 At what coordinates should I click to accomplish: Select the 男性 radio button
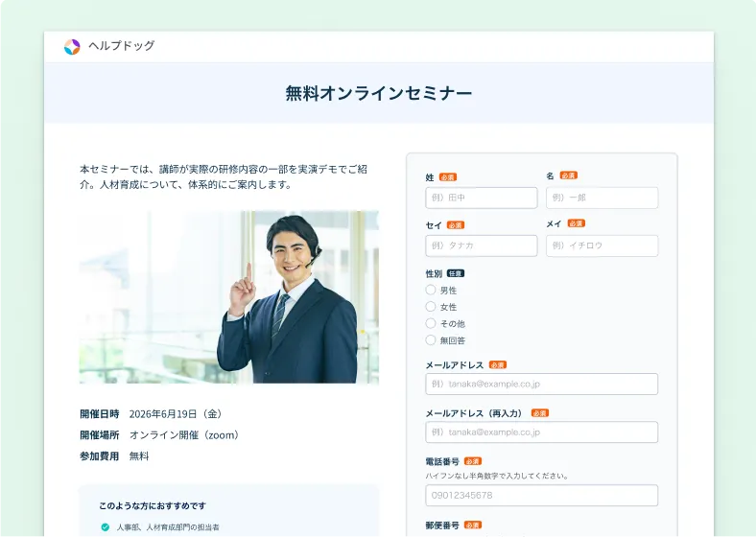(x=431, y=290)
